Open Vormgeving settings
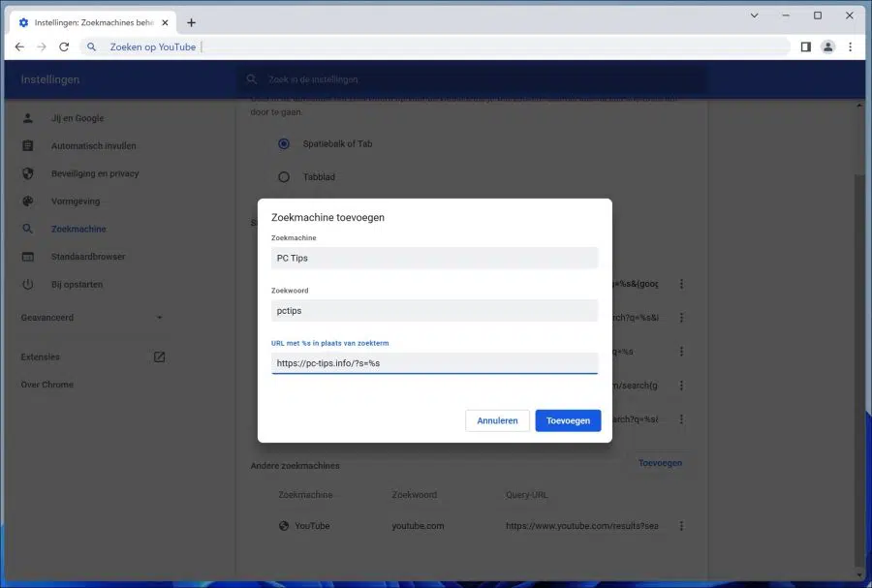 76,201
